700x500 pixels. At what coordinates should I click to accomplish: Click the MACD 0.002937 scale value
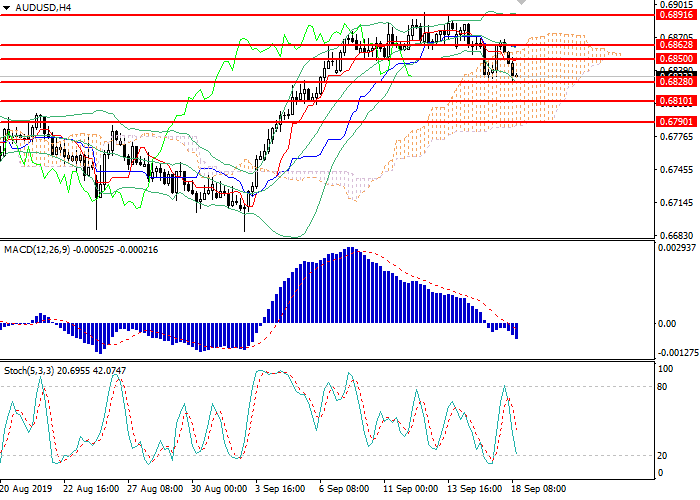(x=675, y=248)
